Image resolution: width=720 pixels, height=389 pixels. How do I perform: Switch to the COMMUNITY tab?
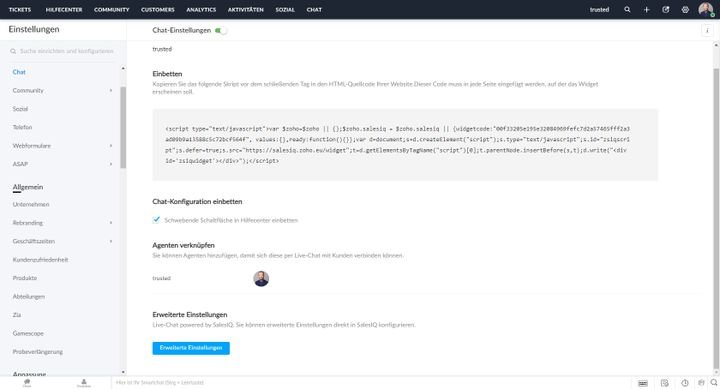112,10
